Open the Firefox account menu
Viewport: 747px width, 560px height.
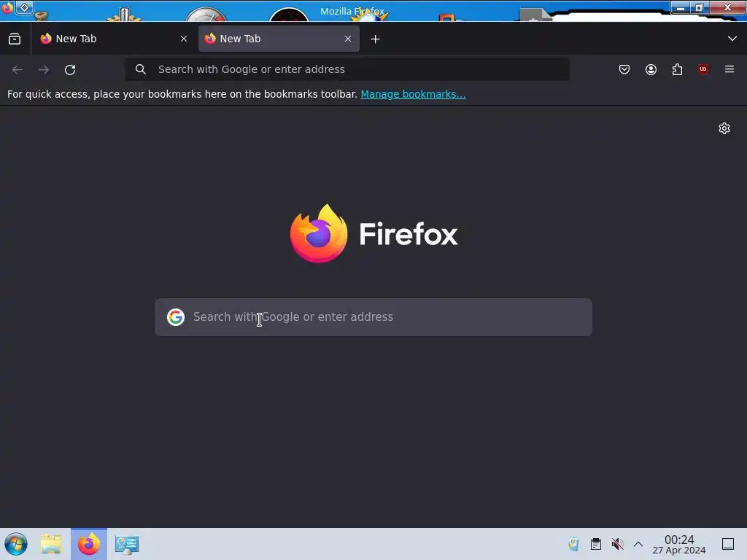[x=651, y=69]
